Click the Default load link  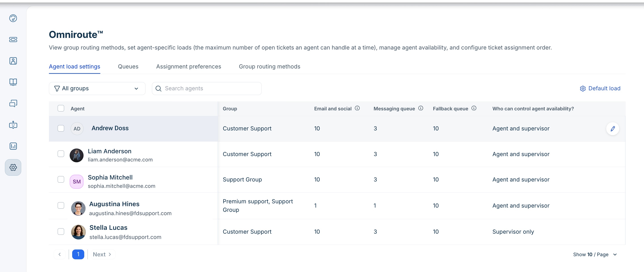(x=600, y=88)
